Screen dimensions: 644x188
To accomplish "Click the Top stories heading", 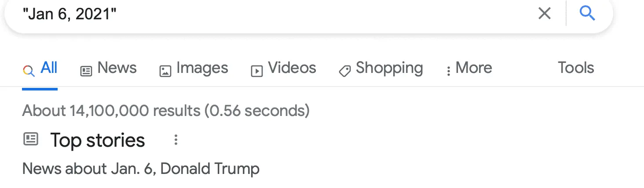I will point(97,141).
